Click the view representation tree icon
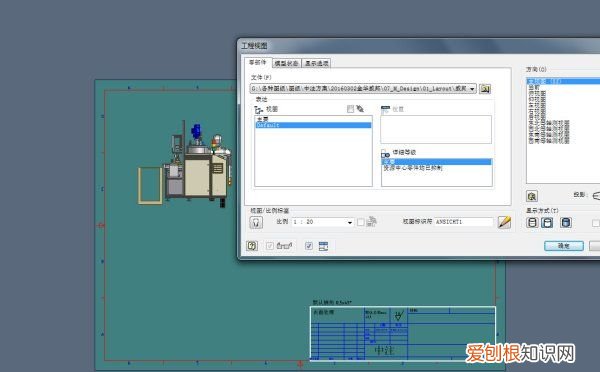Viewport: 600px width, 372px height. click(x=258, y=110)
